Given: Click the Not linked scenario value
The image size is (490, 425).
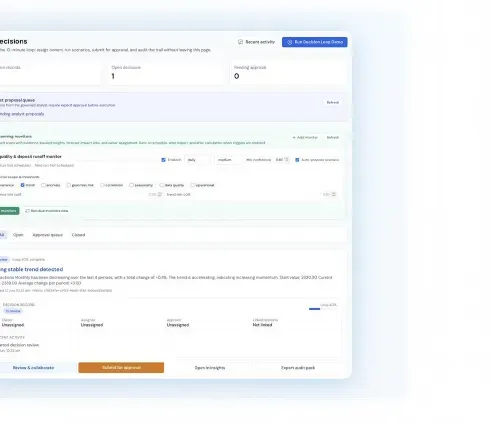Looking at the screenshot, I should click(x=262, y=325).
